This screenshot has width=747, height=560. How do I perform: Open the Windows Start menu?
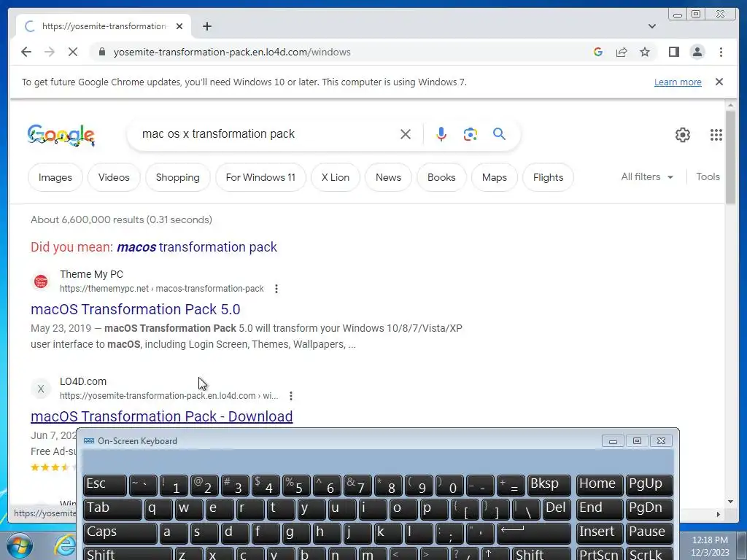(19, 545)
